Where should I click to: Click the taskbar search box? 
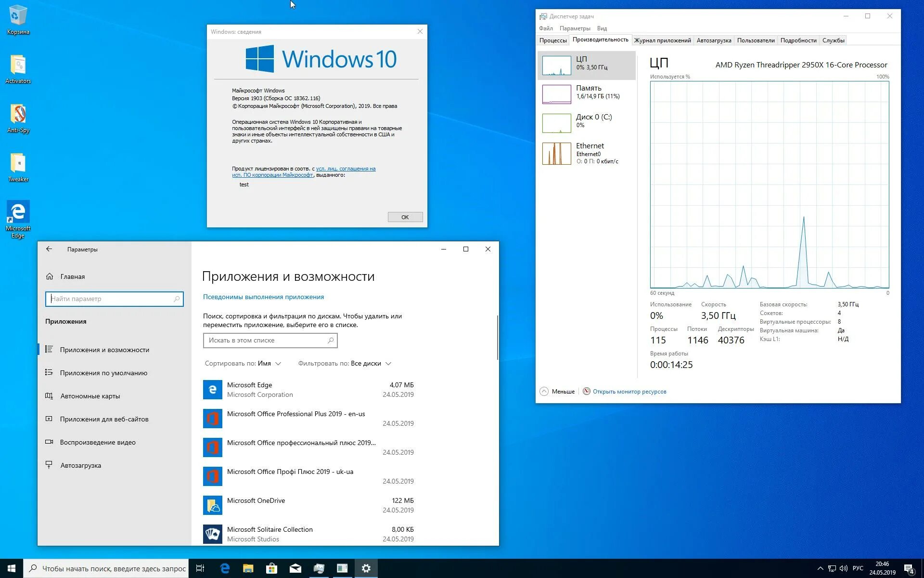[x=106, y=568]
